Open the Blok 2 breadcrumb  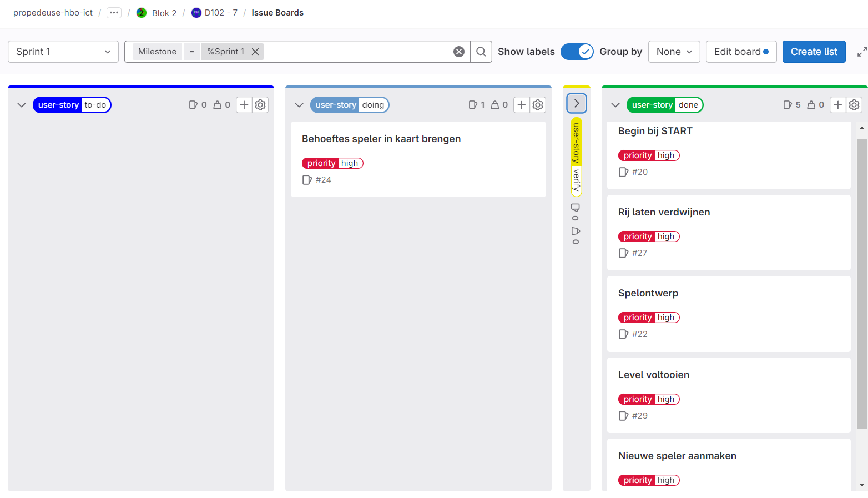pos(164,13)
